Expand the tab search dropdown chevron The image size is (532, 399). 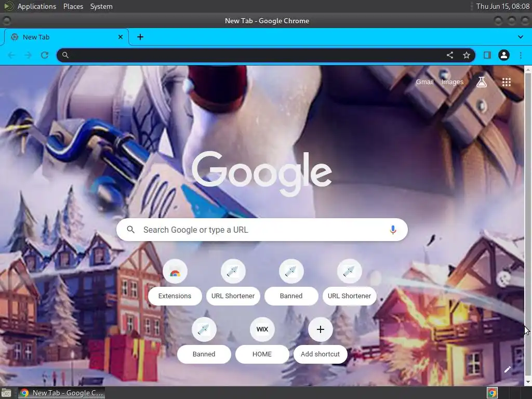(521, 37)
